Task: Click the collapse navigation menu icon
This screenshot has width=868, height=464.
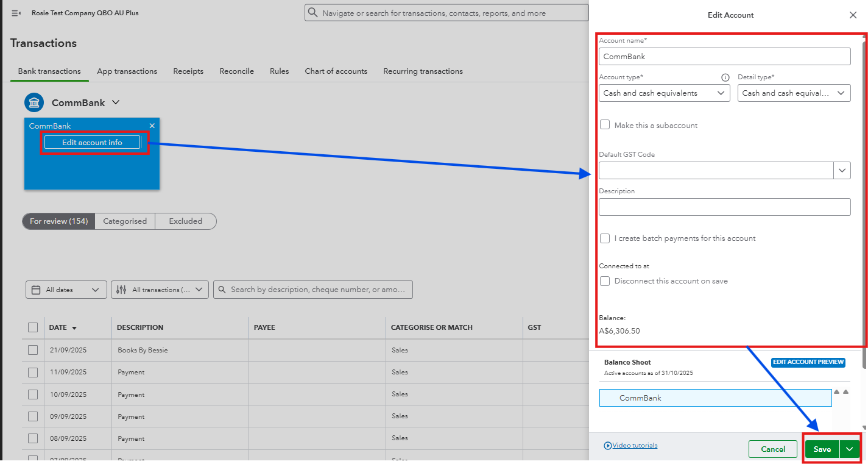Action: coord(16,13)
